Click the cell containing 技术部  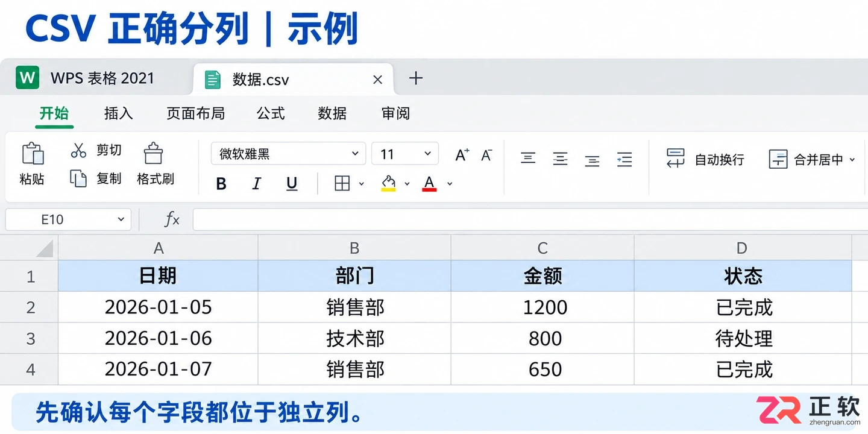354,338
